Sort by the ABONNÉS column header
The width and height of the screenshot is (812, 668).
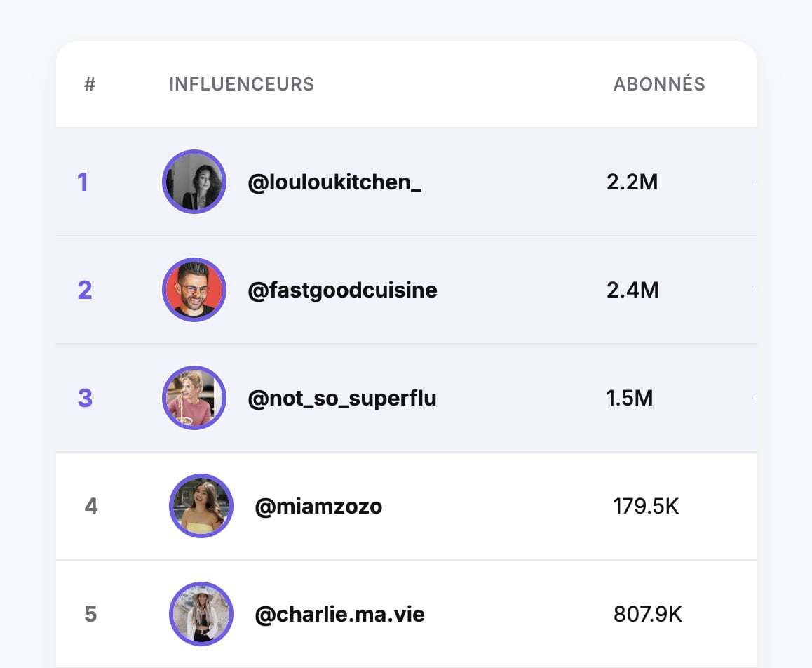click(x=659, y=85)
